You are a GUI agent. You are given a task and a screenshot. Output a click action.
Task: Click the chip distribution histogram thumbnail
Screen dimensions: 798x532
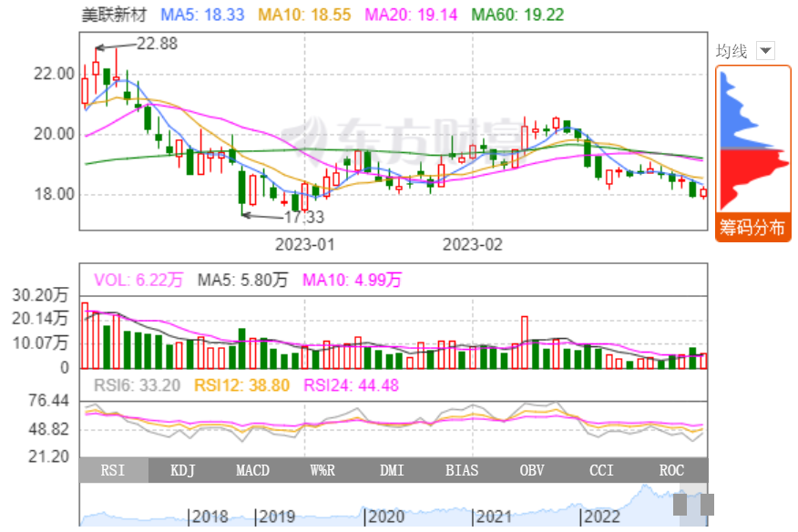coord(752,139)
